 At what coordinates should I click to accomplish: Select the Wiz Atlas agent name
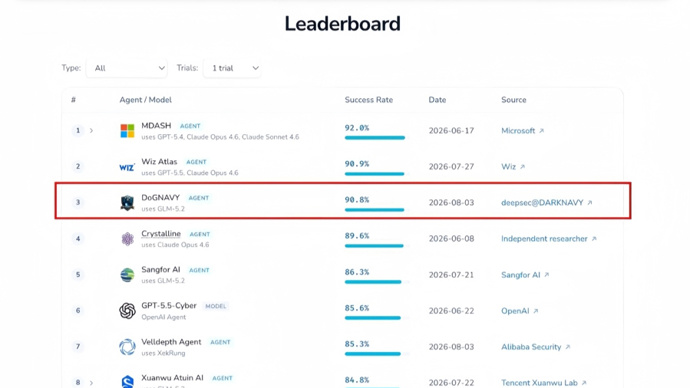coord(159,161)
